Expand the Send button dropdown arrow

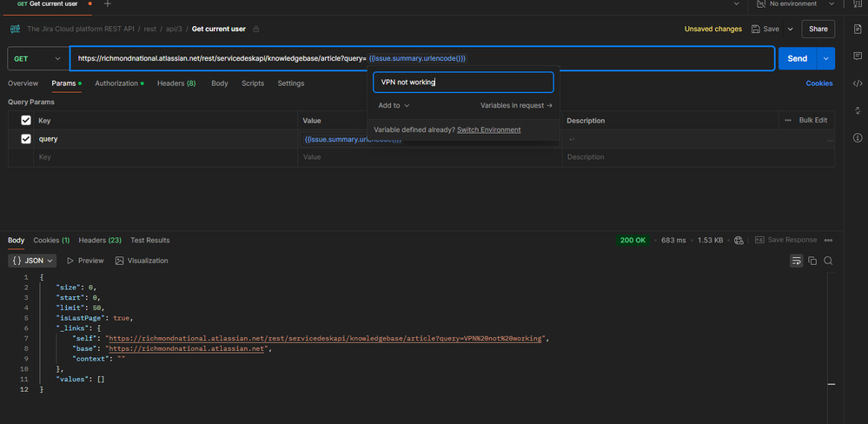point(825,59)
